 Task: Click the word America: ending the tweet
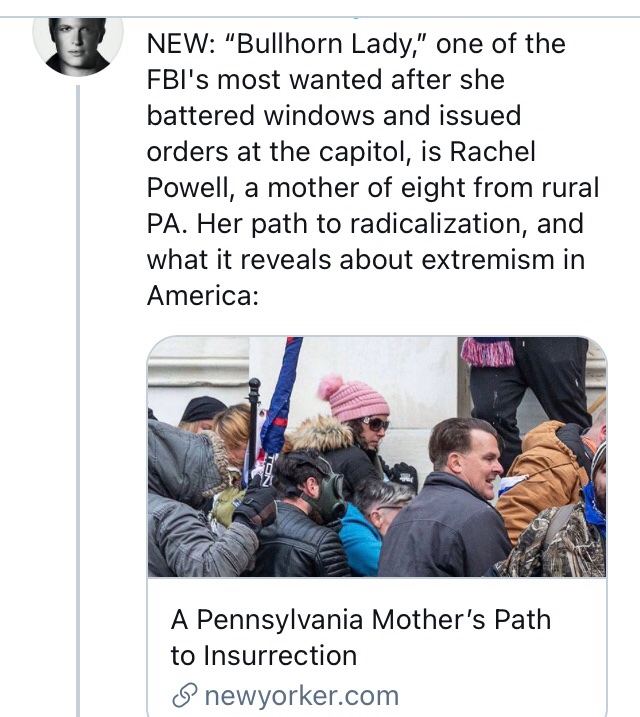203,296
